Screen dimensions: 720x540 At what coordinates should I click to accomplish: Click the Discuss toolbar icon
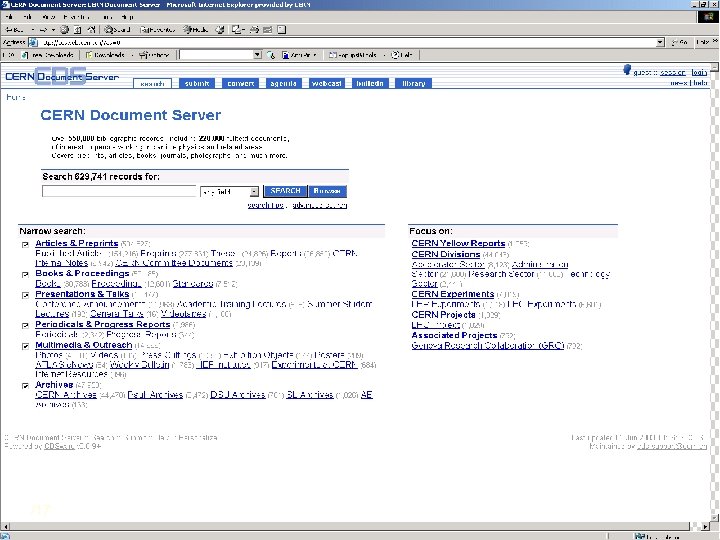(281, 30)
